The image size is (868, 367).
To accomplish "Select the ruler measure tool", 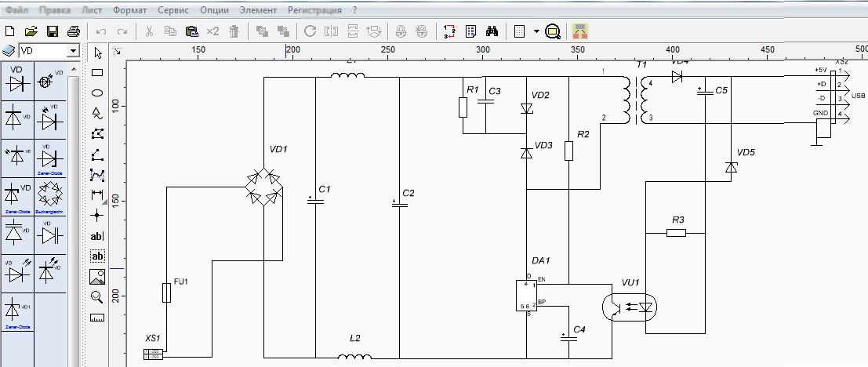I will 97,318.
